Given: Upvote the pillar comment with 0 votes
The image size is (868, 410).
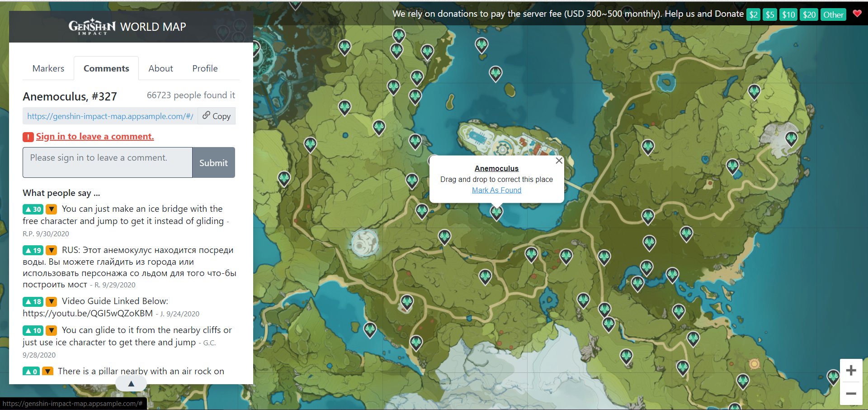Looking at the screenshot, I should coord(31,371).
